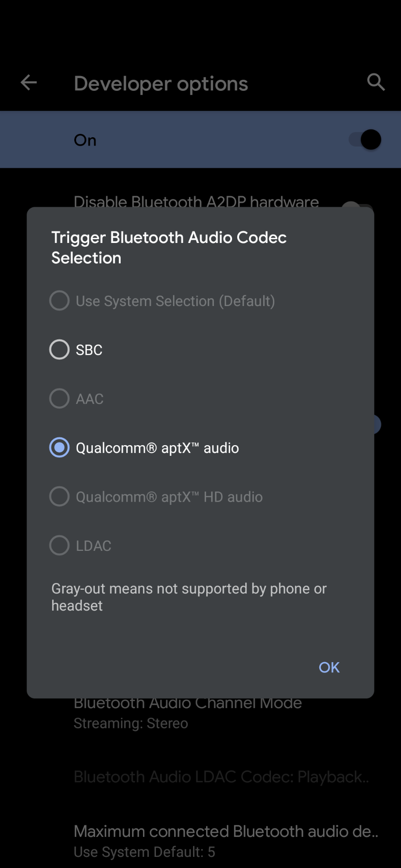
Task: Click the Developer options title
Action: pos(161,84)
